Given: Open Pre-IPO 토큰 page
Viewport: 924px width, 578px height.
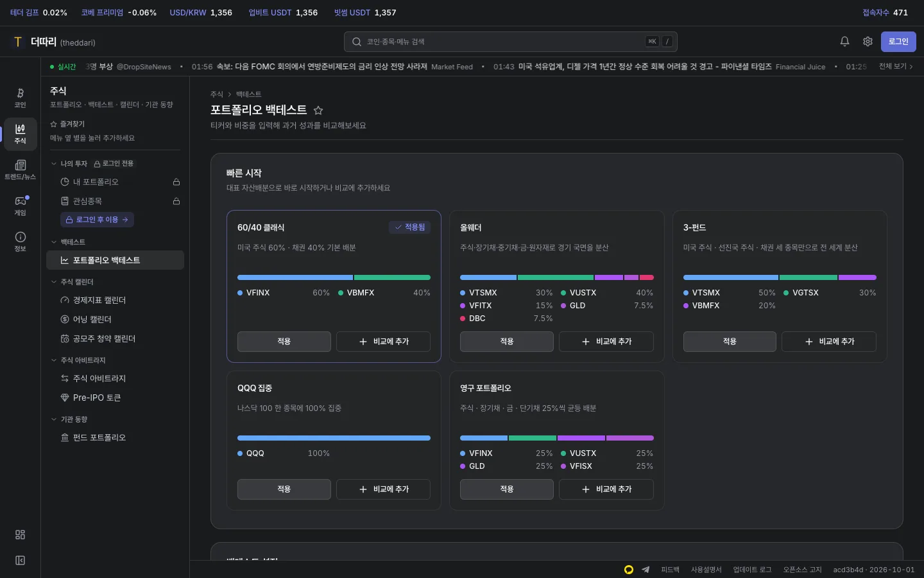Looking at the screenshot, I should click(x=116, y=398).
